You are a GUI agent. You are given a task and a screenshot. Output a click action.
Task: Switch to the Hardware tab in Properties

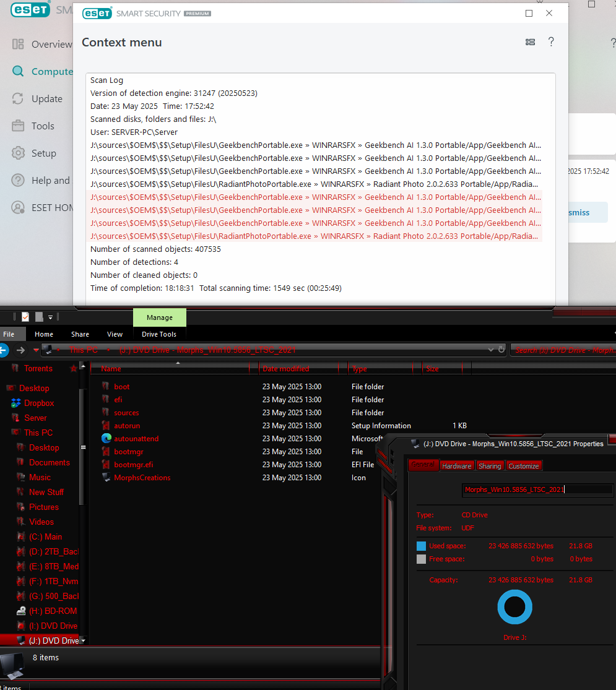pyautogui.click(x=457, y=466)
